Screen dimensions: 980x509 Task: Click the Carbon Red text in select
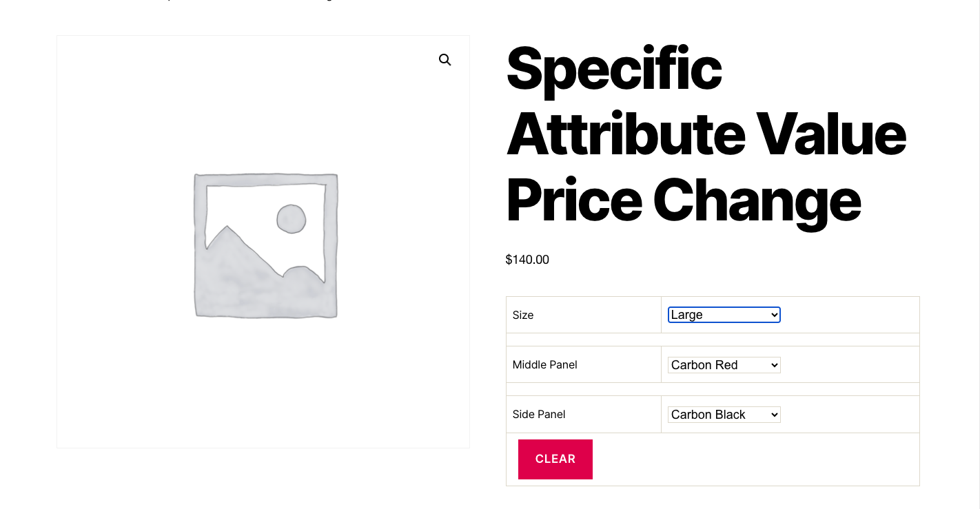(x=704, y=365)
